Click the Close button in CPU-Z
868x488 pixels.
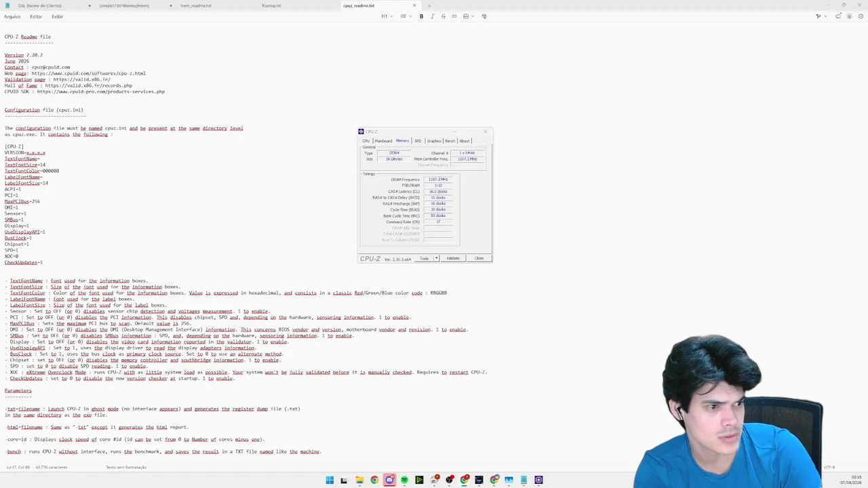[x=479, y=258]
